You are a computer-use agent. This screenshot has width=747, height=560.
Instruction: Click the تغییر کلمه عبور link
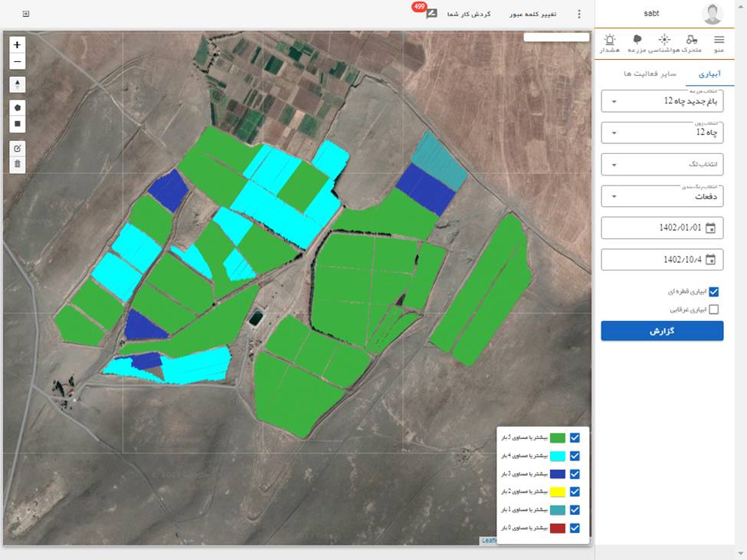click(x=533, y=15)
